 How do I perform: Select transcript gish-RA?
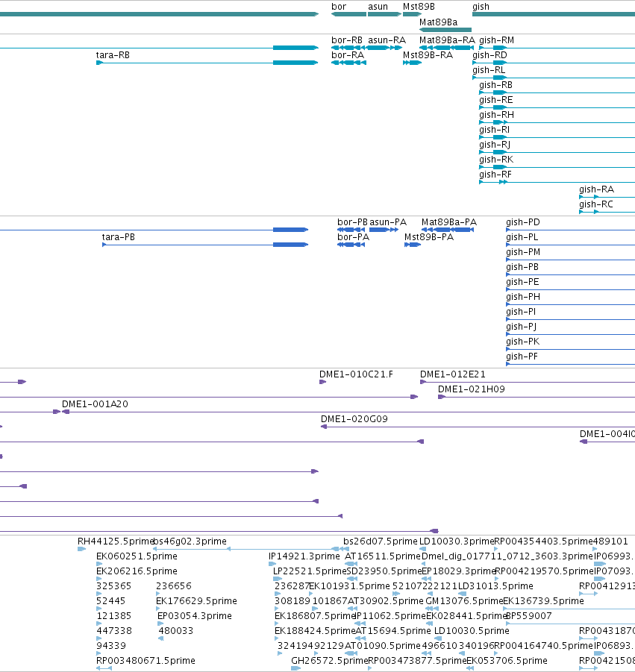pyautogui.click(x=596, y=189)
